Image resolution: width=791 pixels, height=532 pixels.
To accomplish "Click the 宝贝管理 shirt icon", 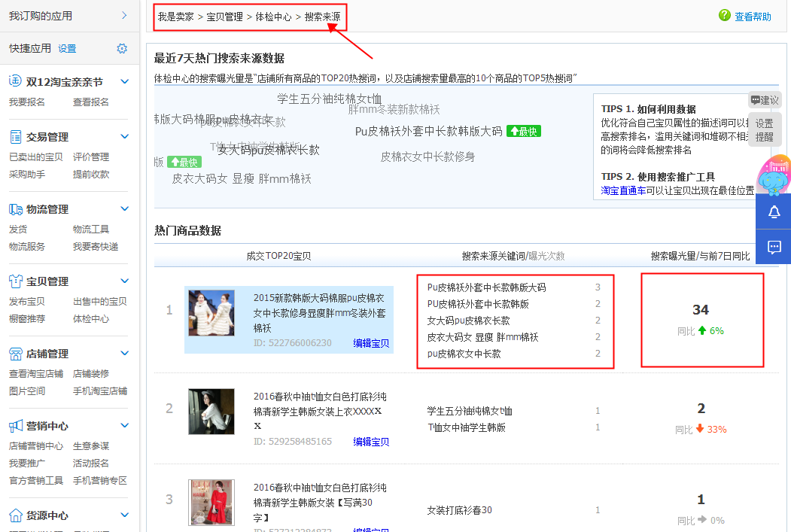I will click(16, 281).
